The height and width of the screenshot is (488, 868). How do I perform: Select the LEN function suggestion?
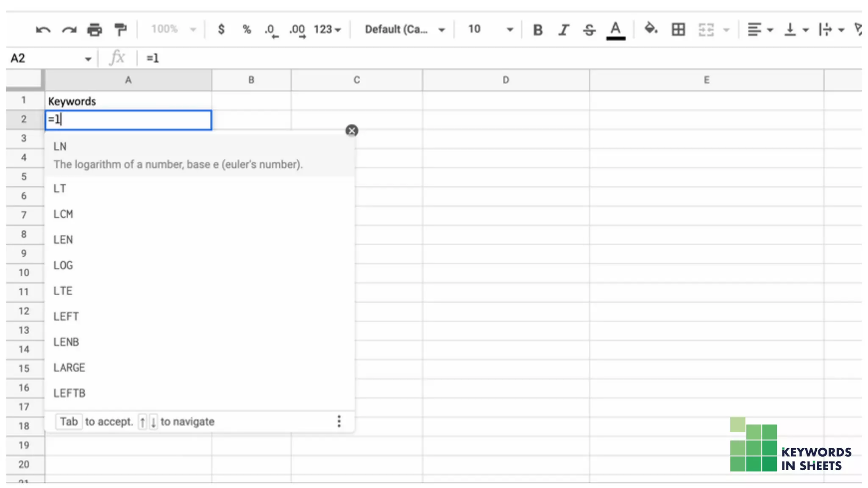63,240
